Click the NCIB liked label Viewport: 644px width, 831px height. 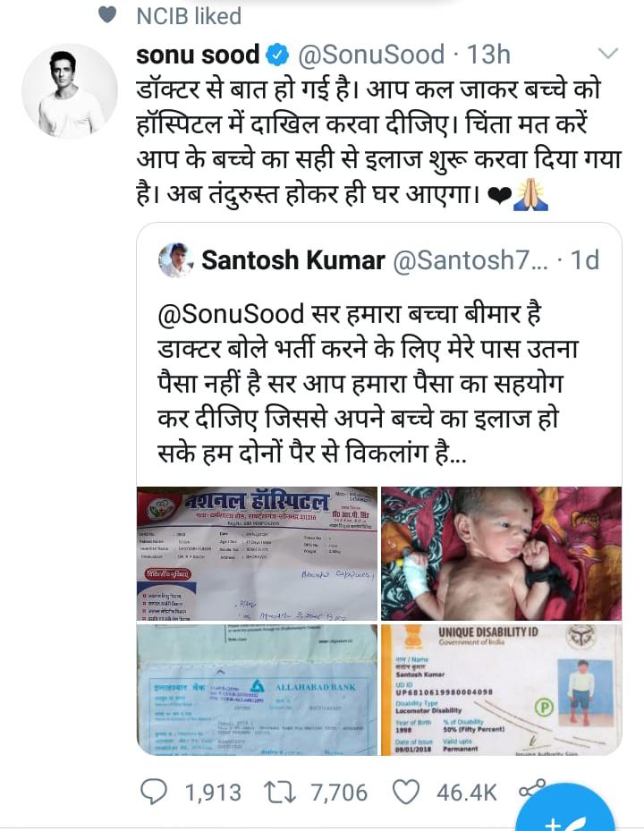pos(189,16)
